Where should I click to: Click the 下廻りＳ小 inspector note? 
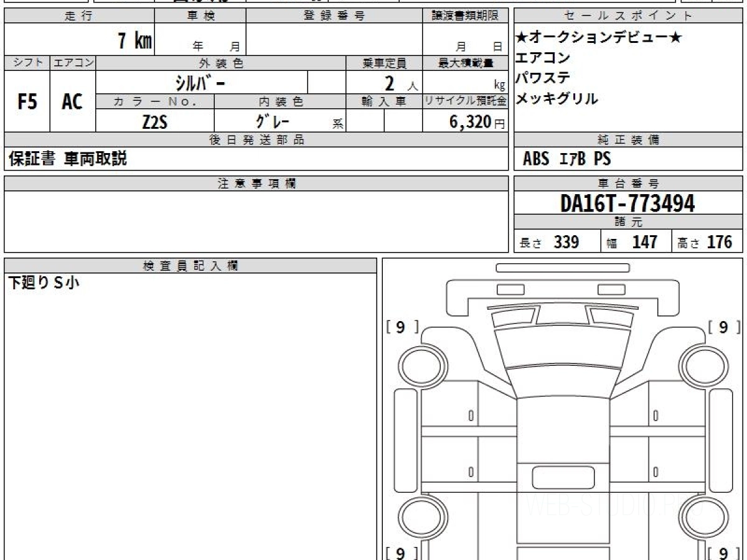(44, 283)
